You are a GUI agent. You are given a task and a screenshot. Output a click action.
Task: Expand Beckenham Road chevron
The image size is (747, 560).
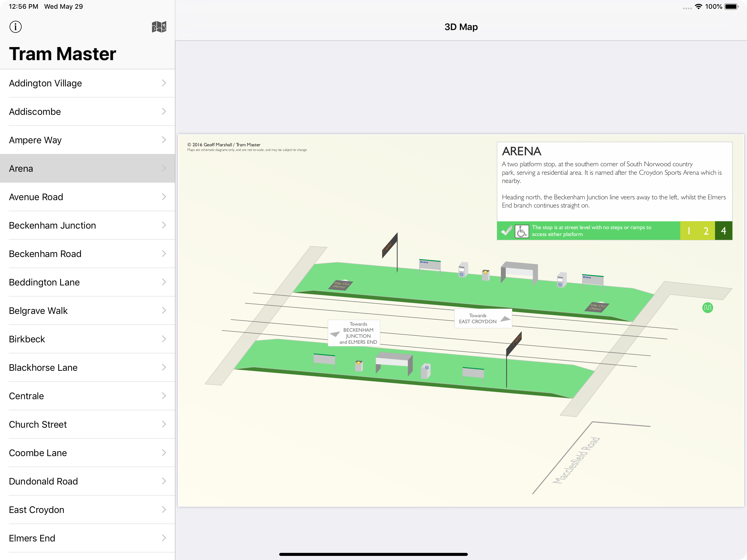[164, 254]
